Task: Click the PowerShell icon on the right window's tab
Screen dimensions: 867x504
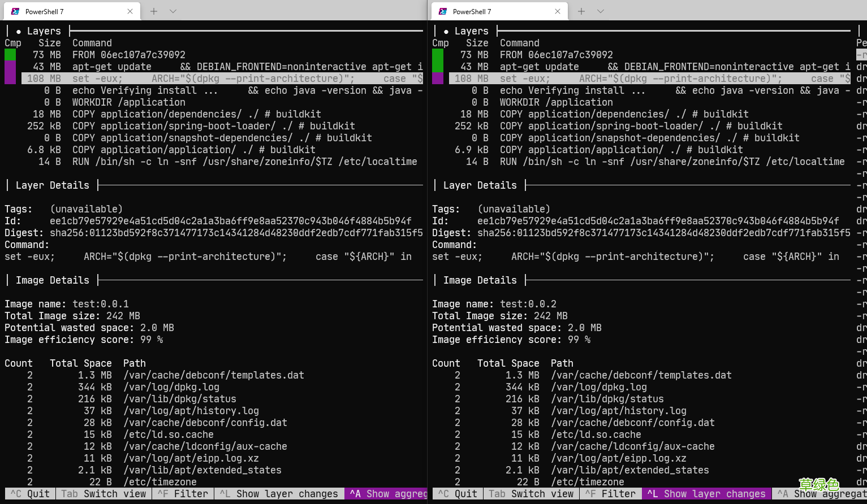Action: point(442,11)
